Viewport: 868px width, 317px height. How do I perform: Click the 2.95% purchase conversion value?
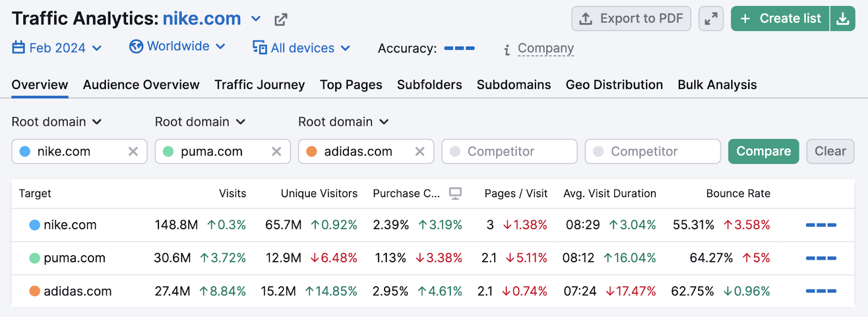click(391, 292)
